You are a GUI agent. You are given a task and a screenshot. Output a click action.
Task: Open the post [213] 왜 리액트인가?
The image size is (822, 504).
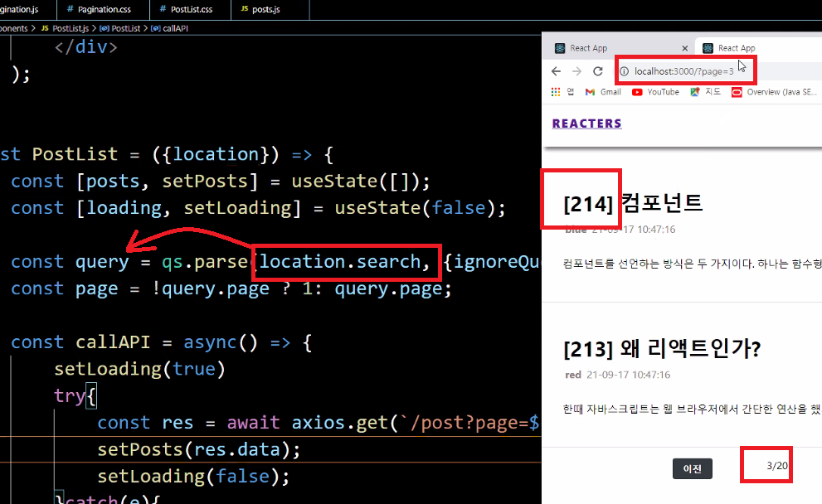click(x=662, y=348)
